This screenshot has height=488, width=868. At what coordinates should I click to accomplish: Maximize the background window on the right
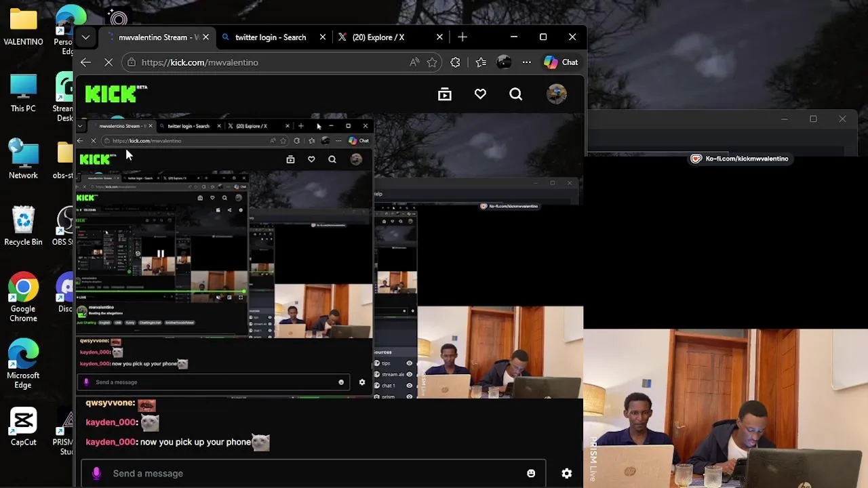(813, 119)
